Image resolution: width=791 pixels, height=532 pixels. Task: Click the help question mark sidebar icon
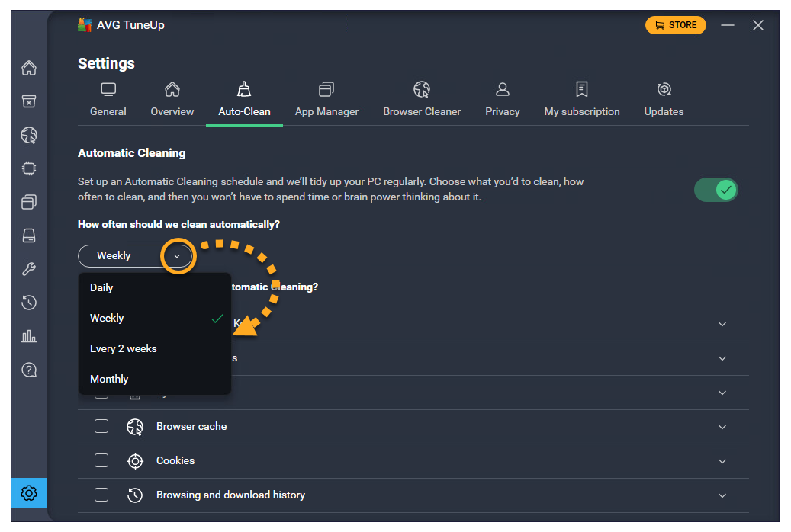pyautogui.click(x=29, y=370)
